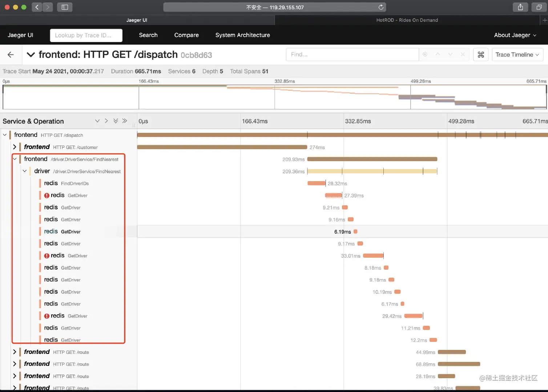The width and height of the screenshot is (548, 392).
Task: Expand one level of span tree
Action: click(x=97, y=121)
